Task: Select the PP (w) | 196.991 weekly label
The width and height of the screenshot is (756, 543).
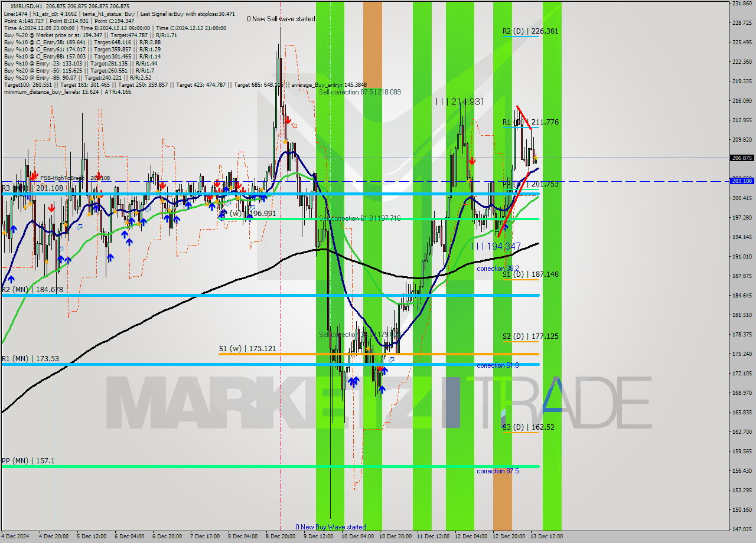Action: pyautogui.click(x=248, y=214)
